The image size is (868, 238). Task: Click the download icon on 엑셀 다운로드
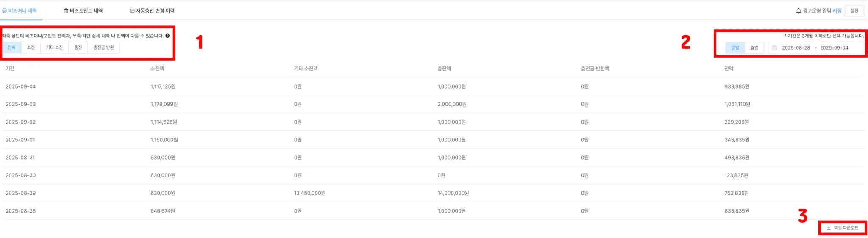point(829,228)
